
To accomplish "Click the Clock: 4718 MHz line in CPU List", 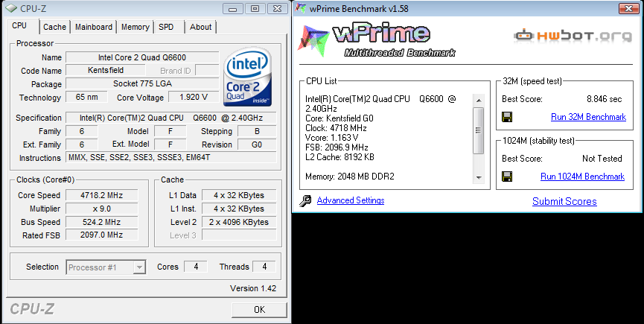I will 336,128.
